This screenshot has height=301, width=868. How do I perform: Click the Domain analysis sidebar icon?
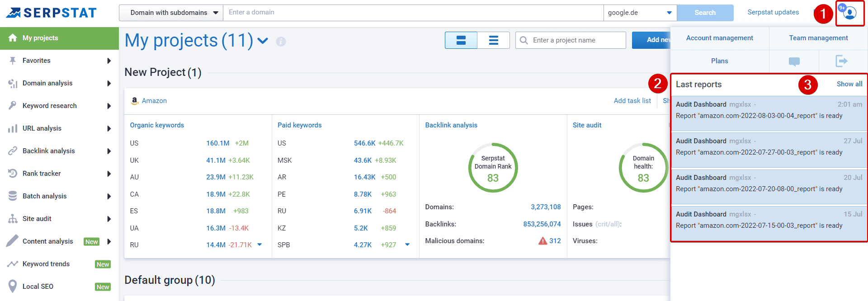click(x=13, y=83)
